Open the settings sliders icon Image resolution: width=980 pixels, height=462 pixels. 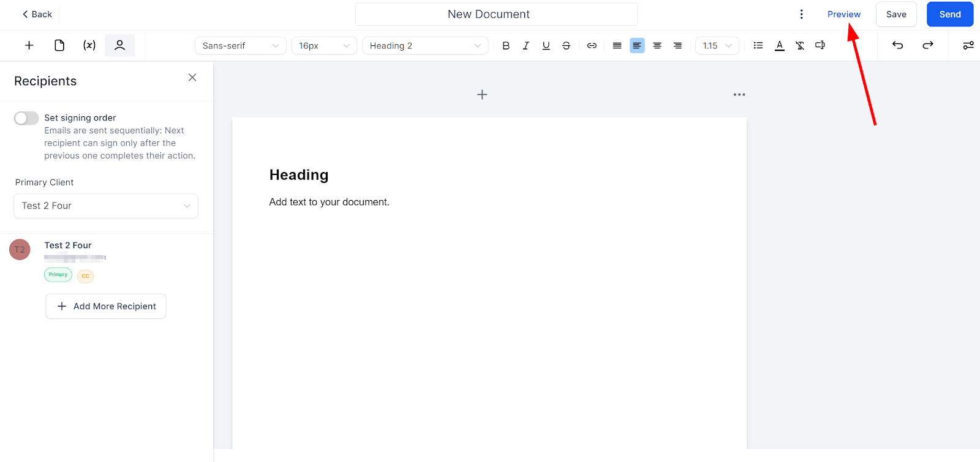[968, 45]
